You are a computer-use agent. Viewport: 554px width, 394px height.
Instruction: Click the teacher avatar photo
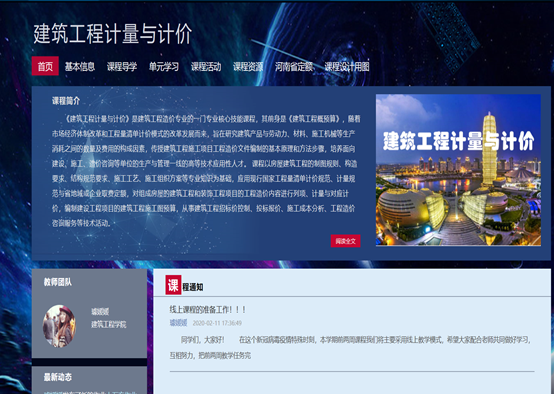[59, 326]
